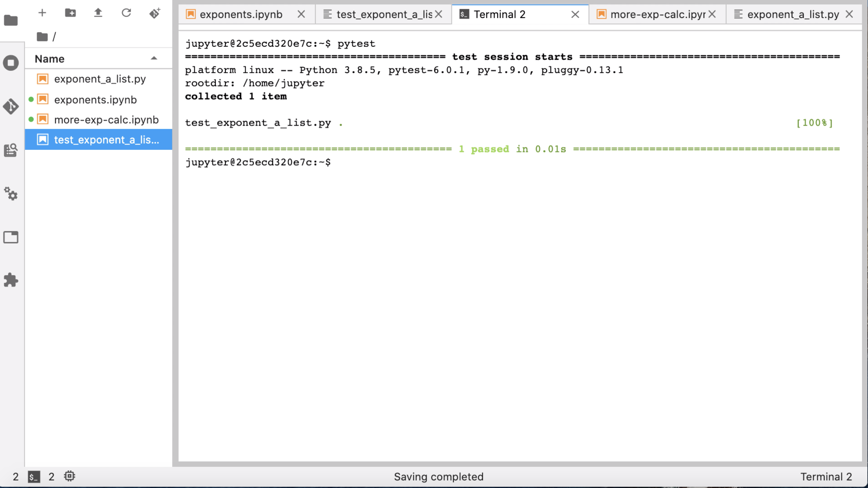Open the Git sidebar panel

point(11,107)
